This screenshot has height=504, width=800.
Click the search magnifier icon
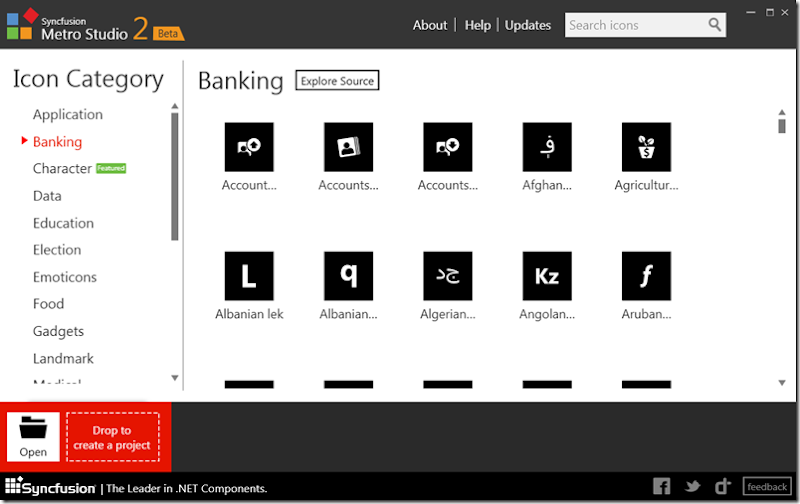click(x=714, y=24)
